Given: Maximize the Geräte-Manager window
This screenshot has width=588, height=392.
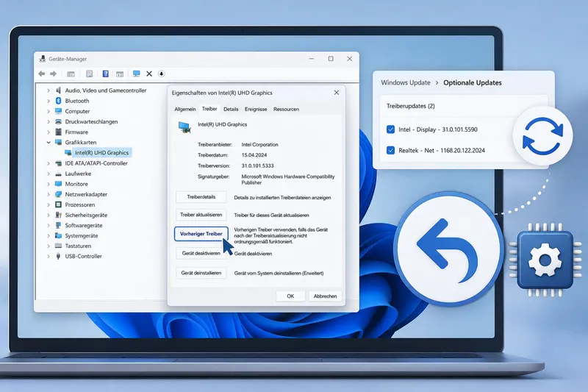Looking at the screenshot, I should tap(331, 59).
